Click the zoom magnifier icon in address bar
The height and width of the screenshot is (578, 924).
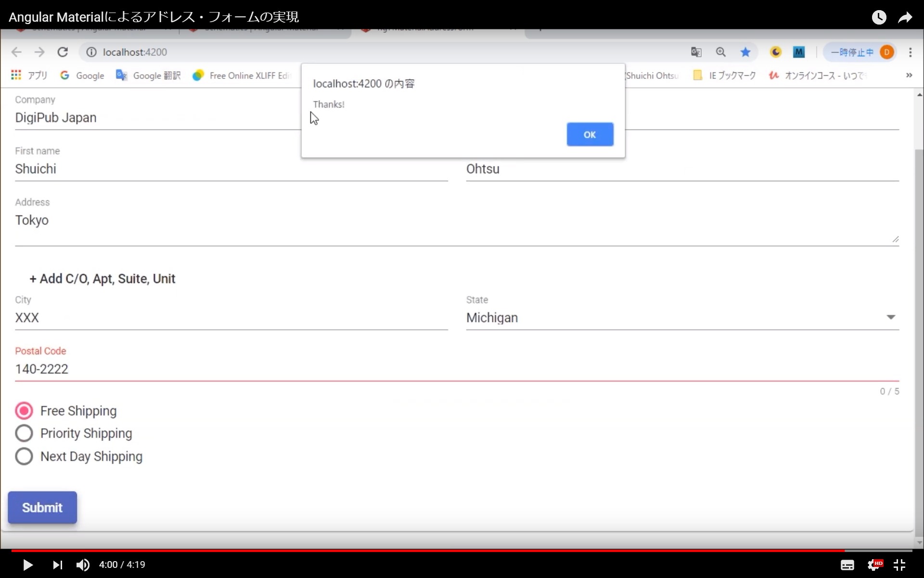(720, 52)
